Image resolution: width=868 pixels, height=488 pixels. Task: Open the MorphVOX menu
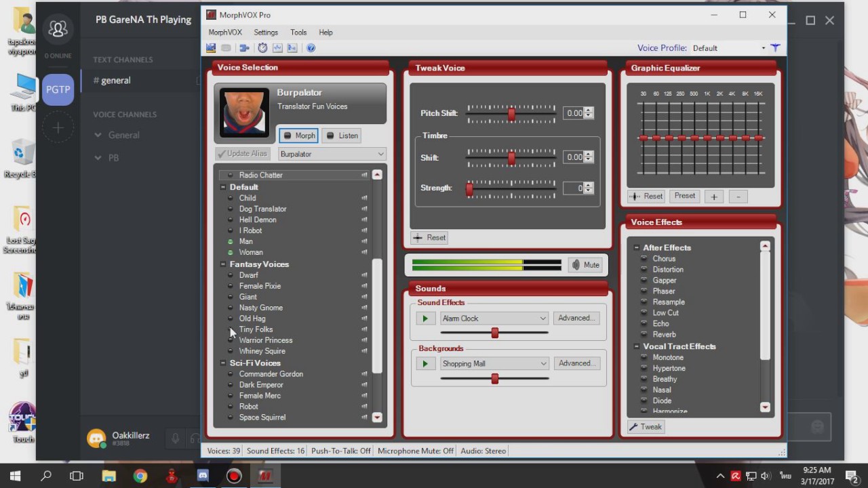point(225,33)
